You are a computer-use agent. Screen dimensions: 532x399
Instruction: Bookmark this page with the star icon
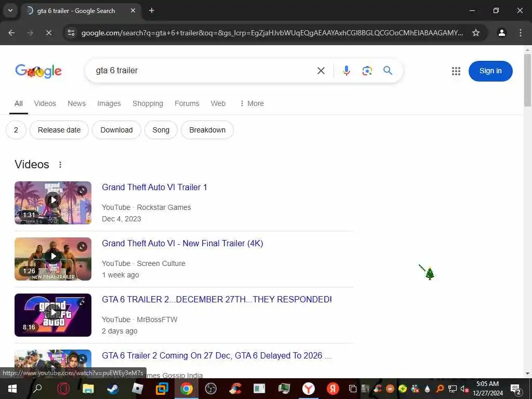[476, 33]
